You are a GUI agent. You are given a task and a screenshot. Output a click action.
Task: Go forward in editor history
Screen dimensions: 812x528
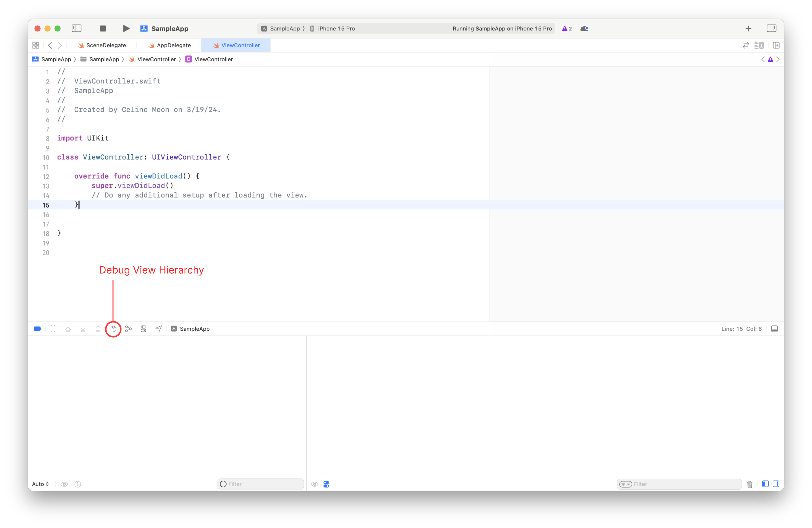[60, 45]
